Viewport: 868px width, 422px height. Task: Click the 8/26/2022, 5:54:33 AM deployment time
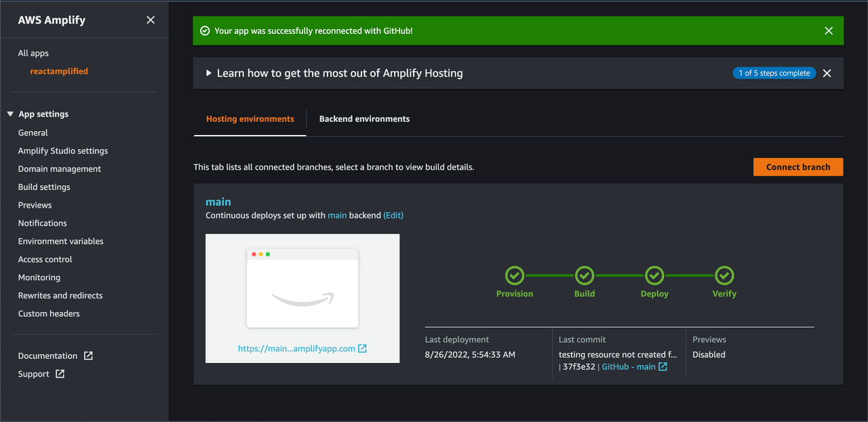click(x=470, y=354)
